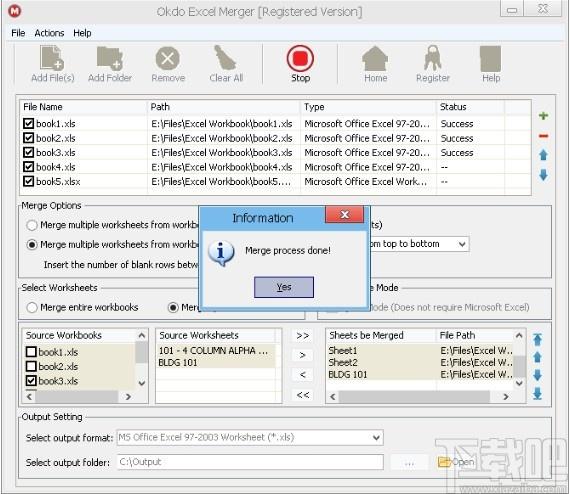Click the browse ... button for output folder
This screenshot has height=494, width=570.
click(409, 462)
